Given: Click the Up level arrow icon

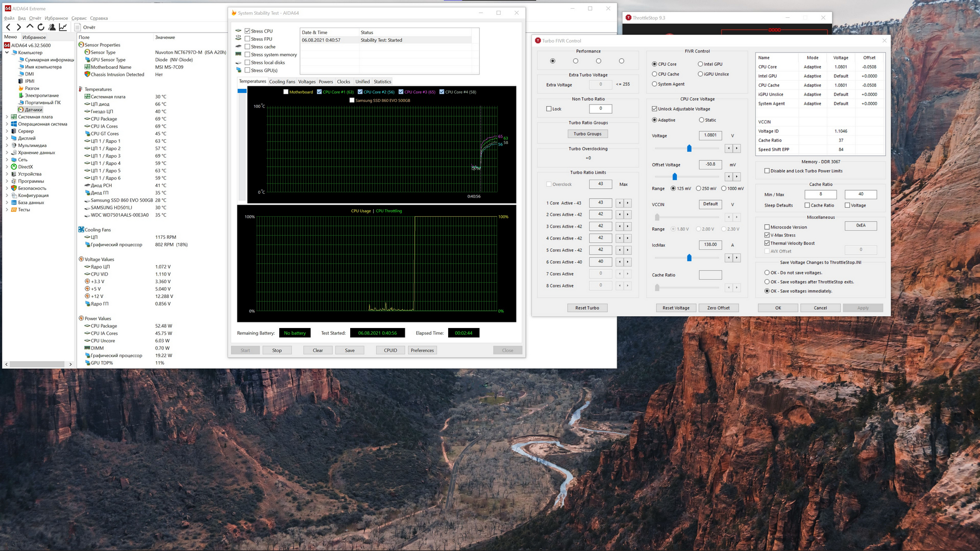Looking at the screenshot, I should click(x=30, y=27).
